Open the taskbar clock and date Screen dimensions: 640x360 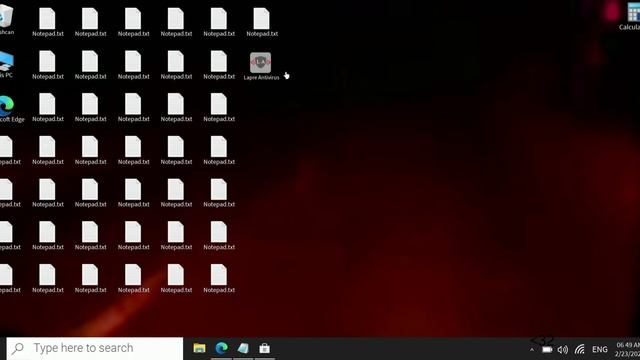point(627,349)
